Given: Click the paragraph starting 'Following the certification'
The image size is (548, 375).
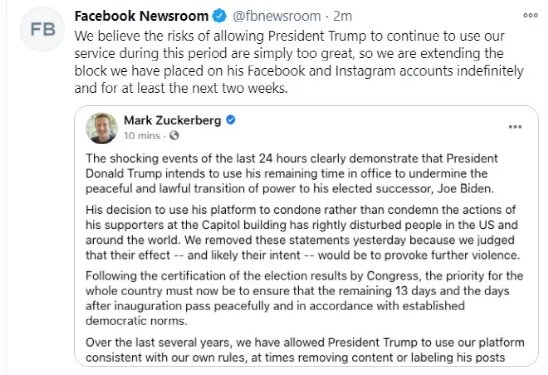Looking at the screenshot, I should [304, 298].
